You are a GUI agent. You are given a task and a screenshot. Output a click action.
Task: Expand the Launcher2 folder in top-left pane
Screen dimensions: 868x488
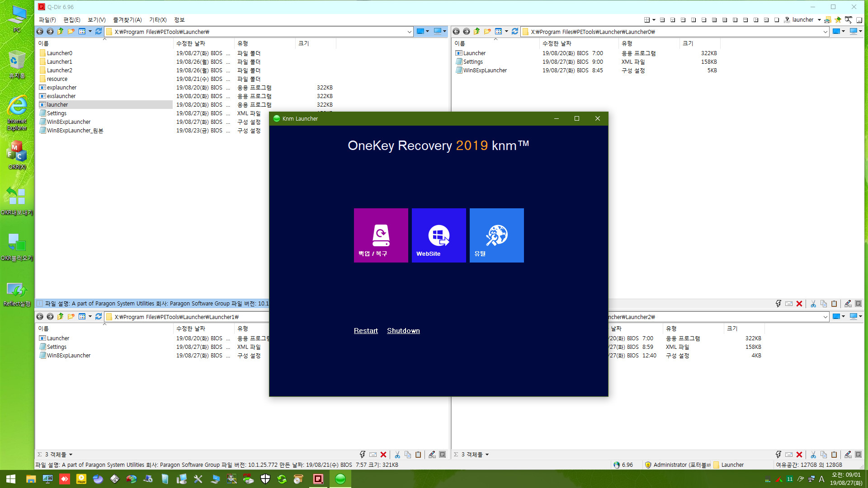point(60,70)
